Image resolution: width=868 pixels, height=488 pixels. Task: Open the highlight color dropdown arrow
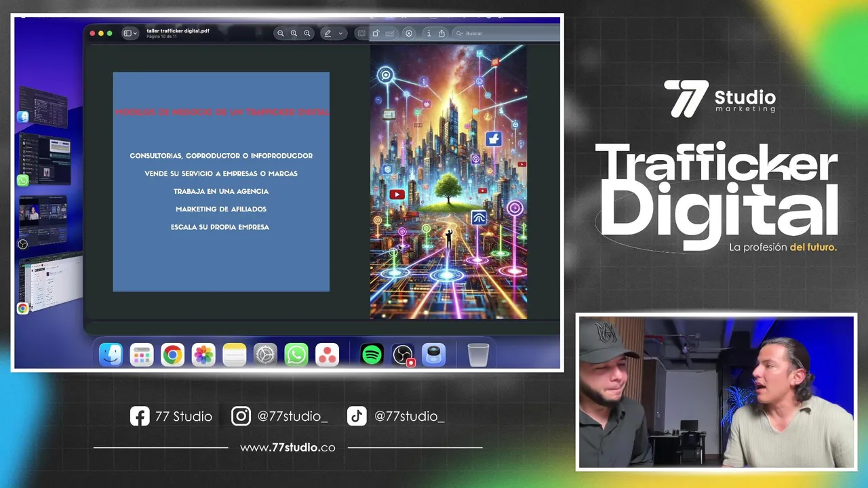click(x=340, y=33)
